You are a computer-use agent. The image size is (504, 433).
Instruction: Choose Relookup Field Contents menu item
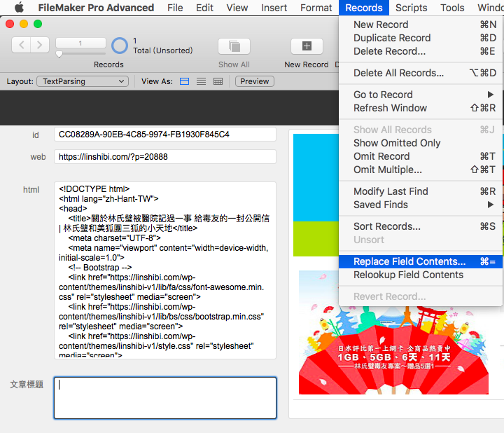pos(421,275)
